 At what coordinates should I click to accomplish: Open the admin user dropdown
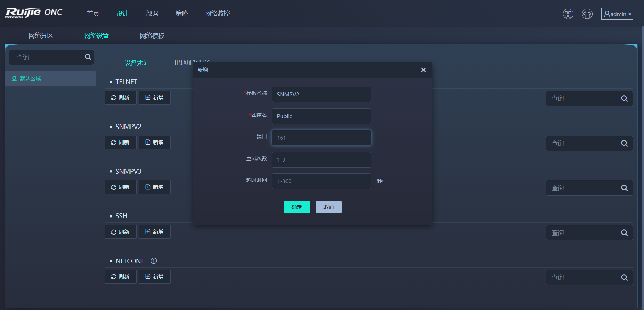click(617, 14)
